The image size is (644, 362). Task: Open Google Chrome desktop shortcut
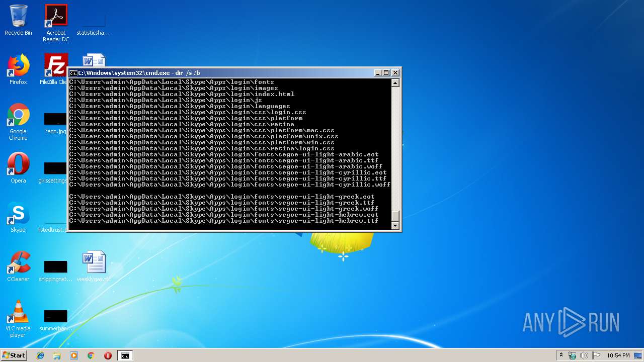click(18, 122)
